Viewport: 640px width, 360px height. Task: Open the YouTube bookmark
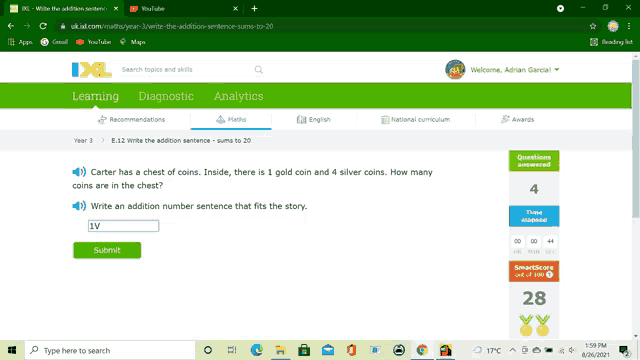coord(93,42)
